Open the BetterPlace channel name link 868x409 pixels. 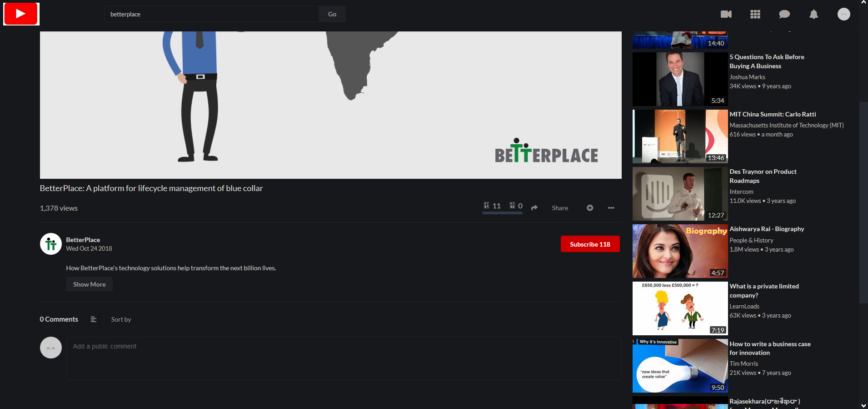(x=83, y=240)
